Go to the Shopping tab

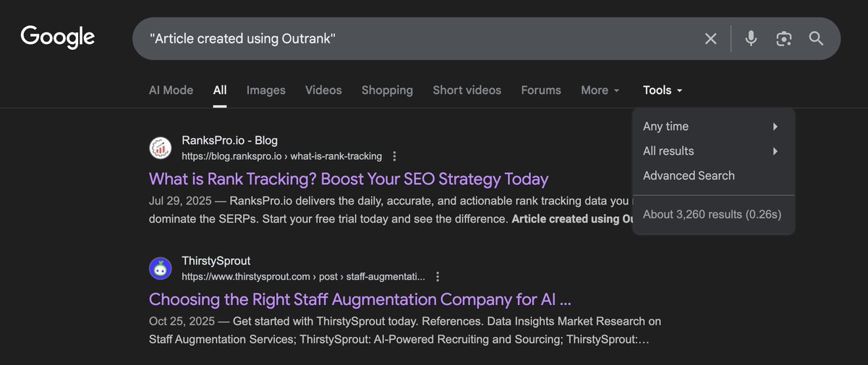[x=387, y=90]
